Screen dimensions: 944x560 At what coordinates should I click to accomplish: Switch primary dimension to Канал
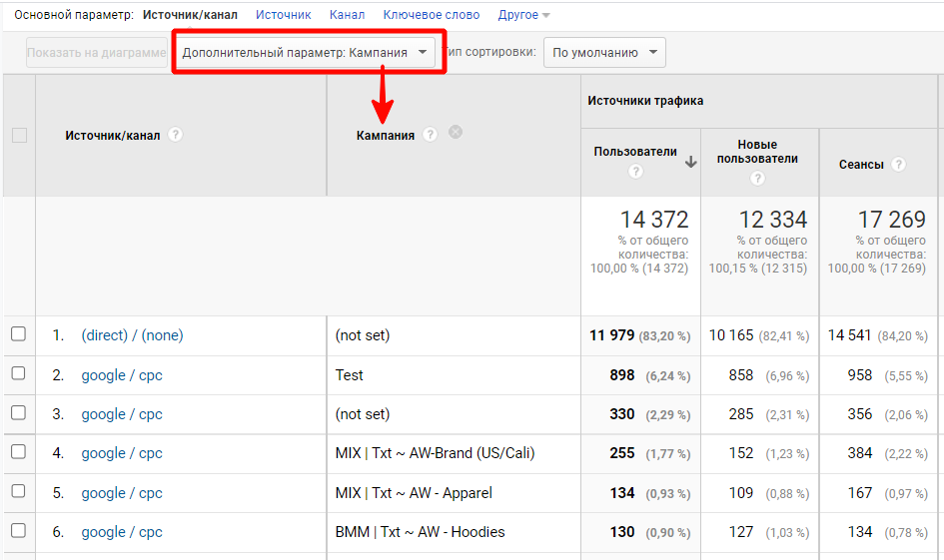[x=347, y=15]
